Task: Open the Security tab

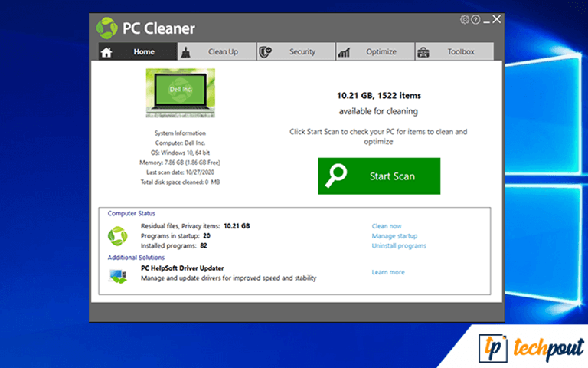Action: [x=302, y=52]
